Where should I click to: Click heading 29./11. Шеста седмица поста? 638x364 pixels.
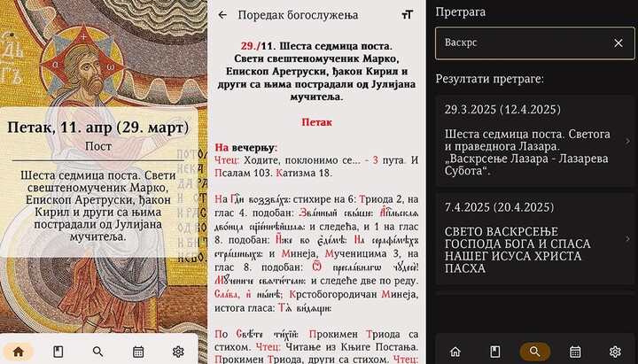(x=316, y=46)
